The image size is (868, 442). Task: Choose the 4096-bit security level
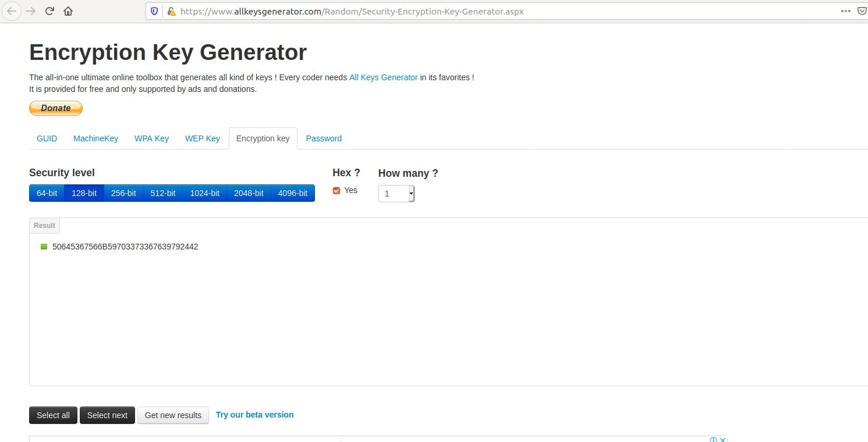[x=293, y=193]
